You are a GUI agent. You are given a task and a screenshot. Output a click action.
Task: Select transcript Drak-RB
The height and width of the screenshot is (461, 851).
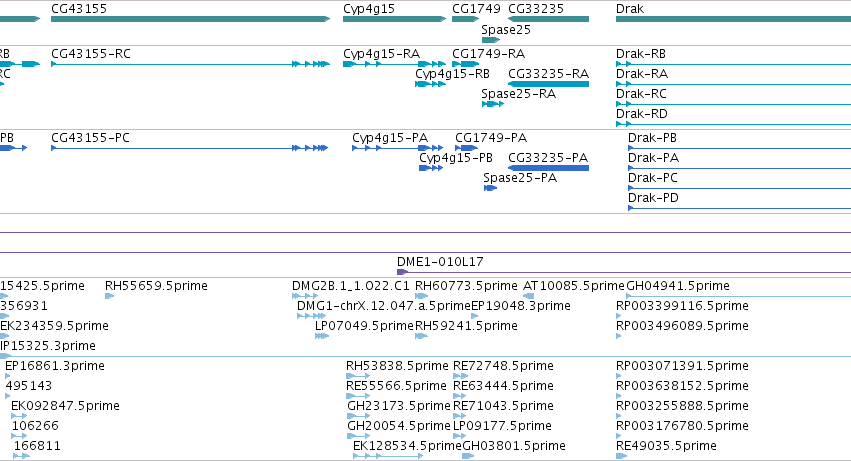click(x=733, y=64)
